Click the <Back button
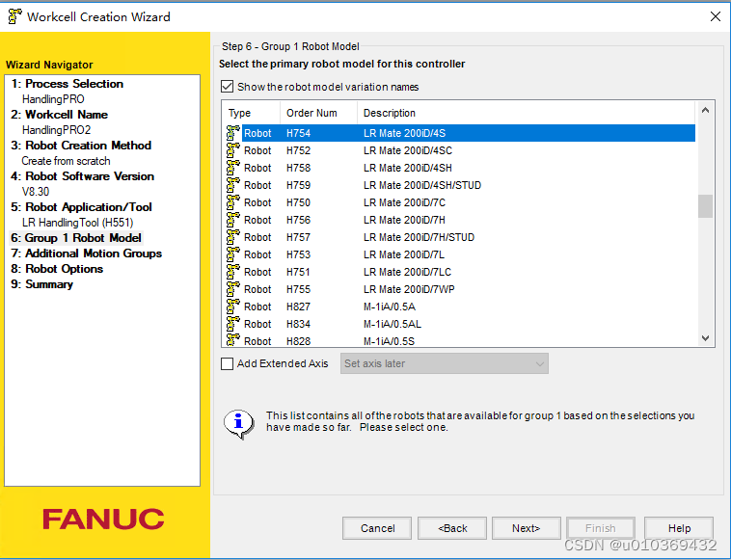The width and height of the screenshot is (731, 560). point(452,528)
